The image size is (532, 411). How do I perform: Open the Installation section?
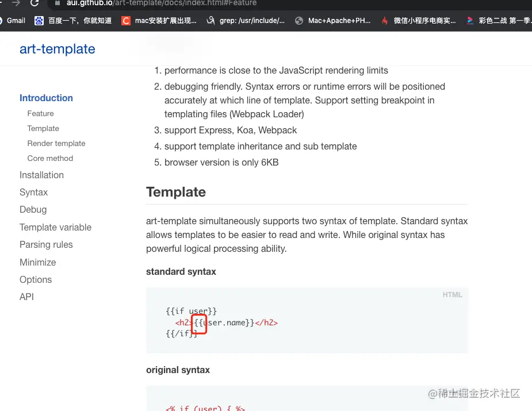(x=41, y=175)
